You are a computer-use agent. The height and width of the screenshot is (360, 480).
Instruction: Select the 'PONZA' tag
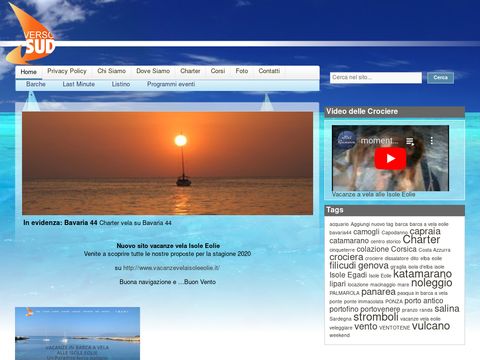tap(394, 301)
